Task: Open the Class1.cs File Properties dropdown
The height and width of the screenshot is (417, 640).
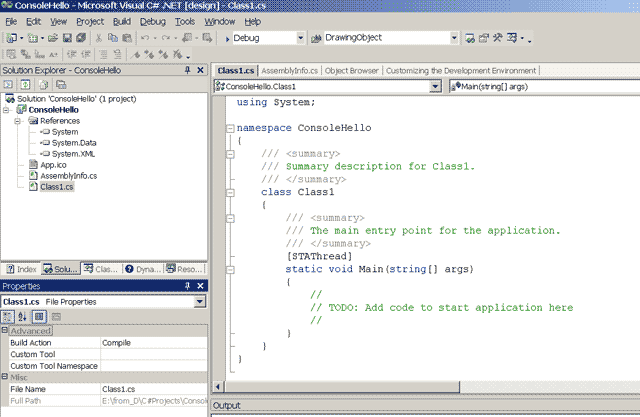Action: 200,302
